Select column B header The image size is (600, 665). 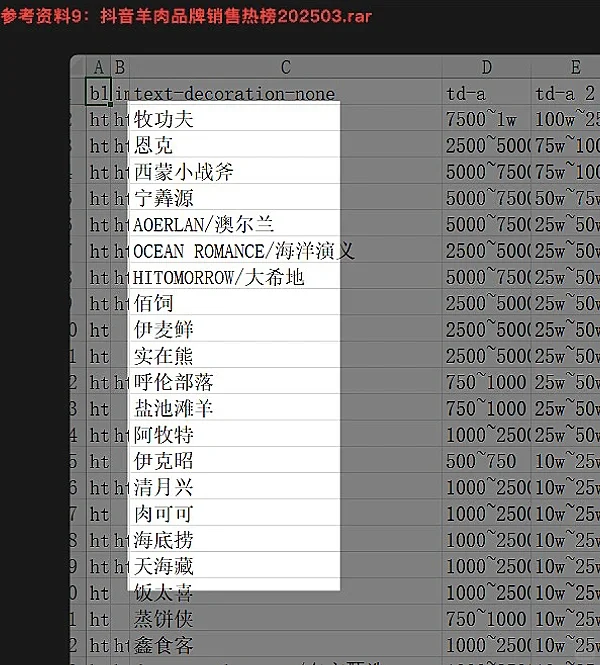click(x=120, y=67)
